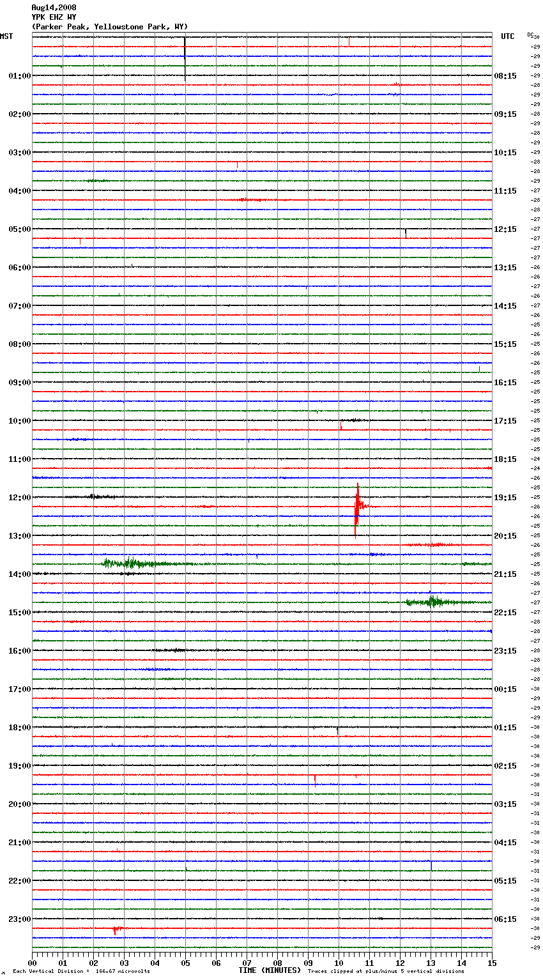Select the 01:00 MST time label
This screenshot has height=980, width=543.
click(x=20, y=76)
